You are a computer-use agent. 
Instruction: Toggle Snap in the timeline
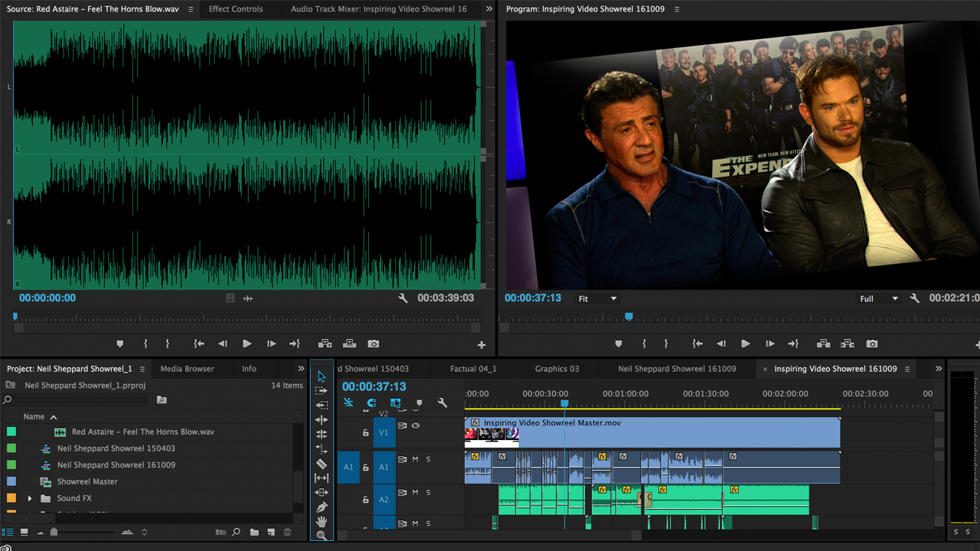371,403
